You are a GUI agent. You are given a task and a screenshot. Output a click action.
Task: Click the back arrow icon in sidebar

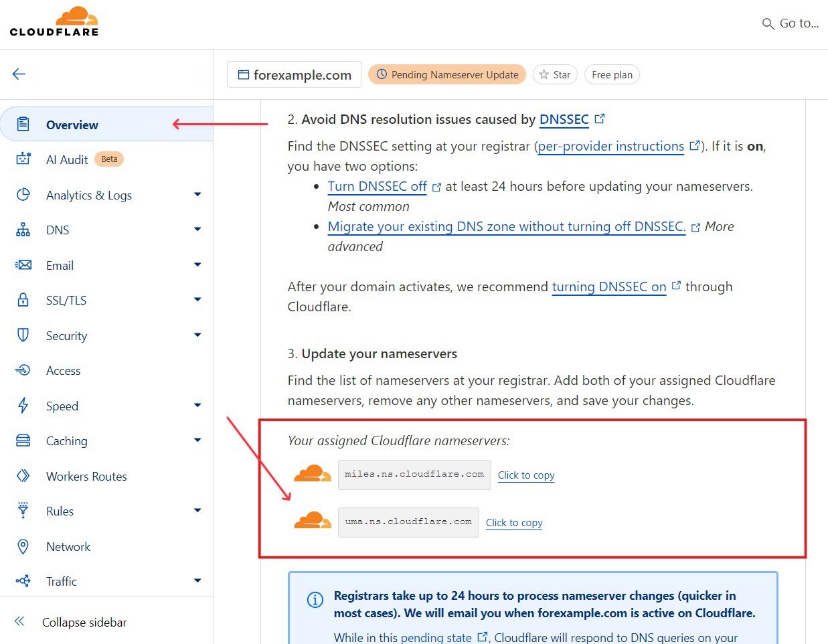[19, 74]
